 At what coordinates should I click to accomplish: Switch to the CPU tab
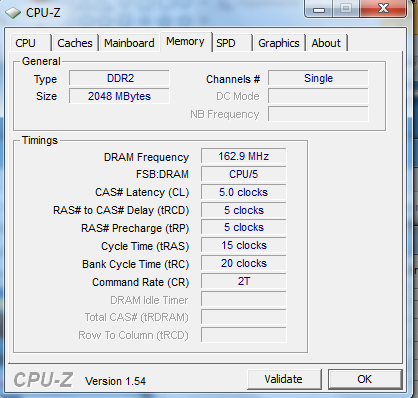point(30,43)
